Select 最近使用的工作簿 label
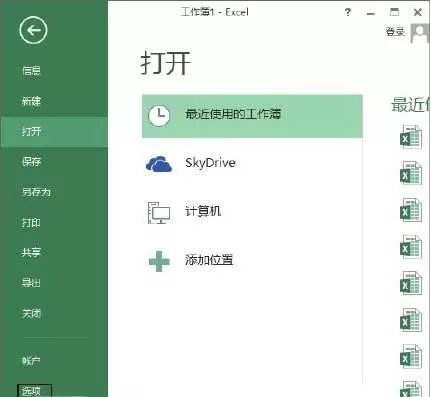Screen dimensions: 431x397 click(233, 114)
